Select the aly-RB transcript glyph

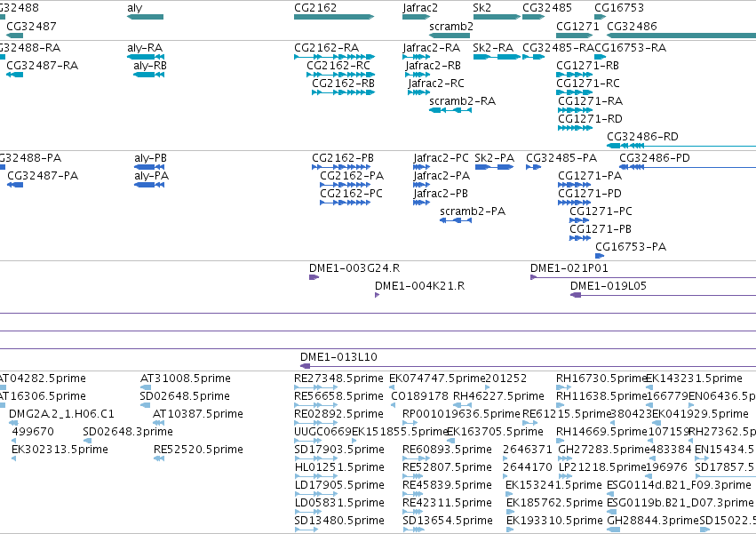149,75
